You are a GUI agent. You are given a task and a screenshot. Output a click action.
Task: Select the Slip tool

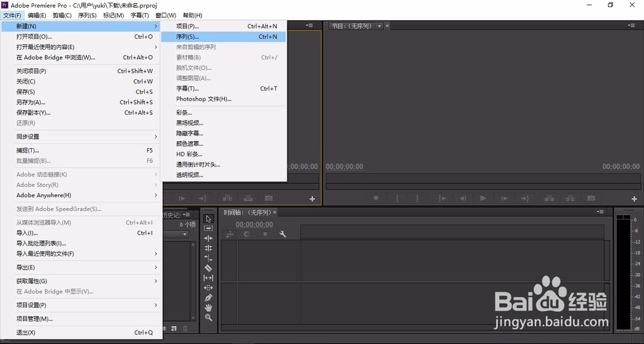coord(208,278)
